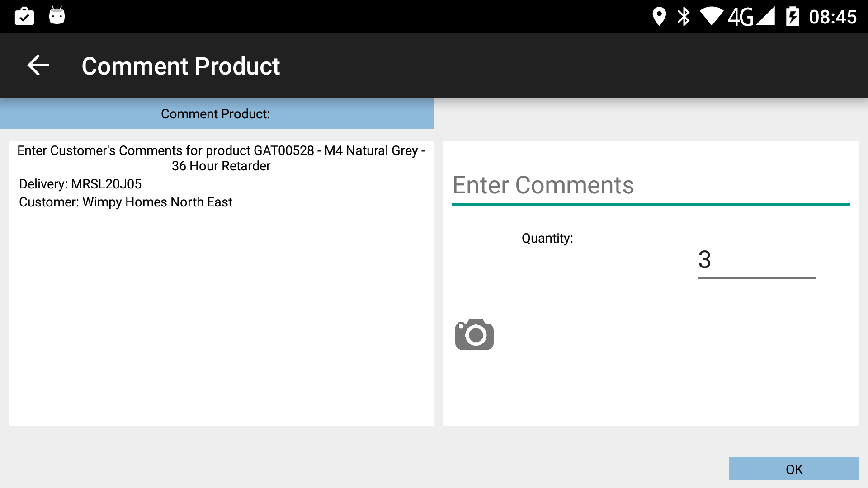Click the 'Comment Product' title text

(181, 66)
